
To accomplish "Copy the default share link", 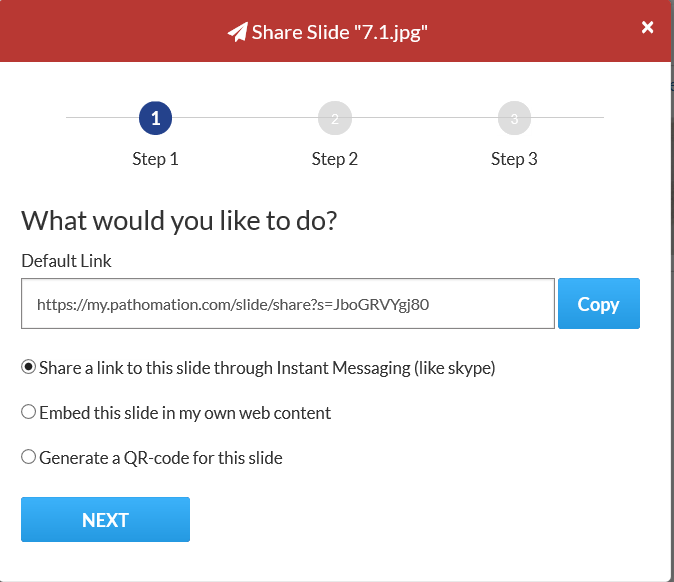I will (x=598, y=304).
